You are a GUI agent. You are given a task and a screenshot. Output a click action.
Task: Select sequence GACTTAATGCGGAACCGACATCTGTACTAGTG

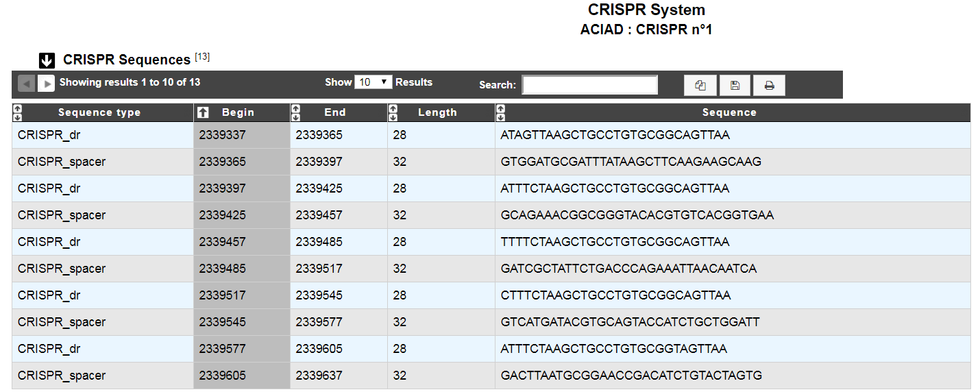(x=631, y=376)
